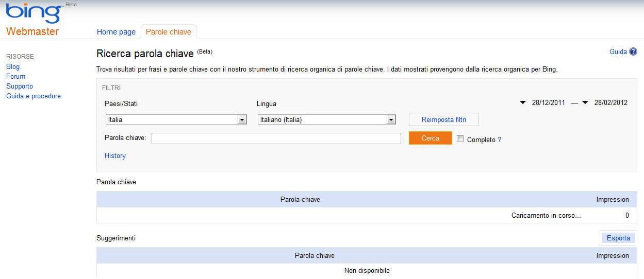This screenshot has height=279, width=644.
Task: Click the Reimposta filtri button
Action: [443, 119]
